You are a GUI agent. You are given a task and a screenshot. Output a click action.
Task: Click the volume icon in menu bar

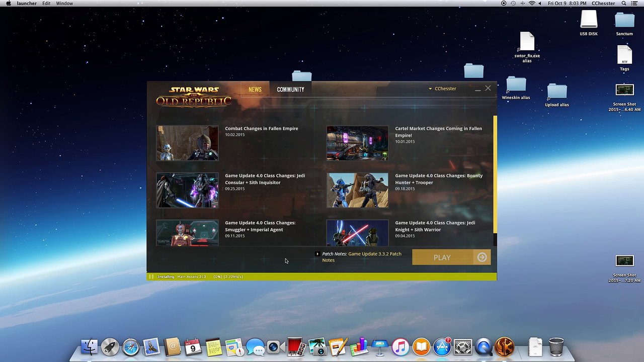click(x=540, y=4)
